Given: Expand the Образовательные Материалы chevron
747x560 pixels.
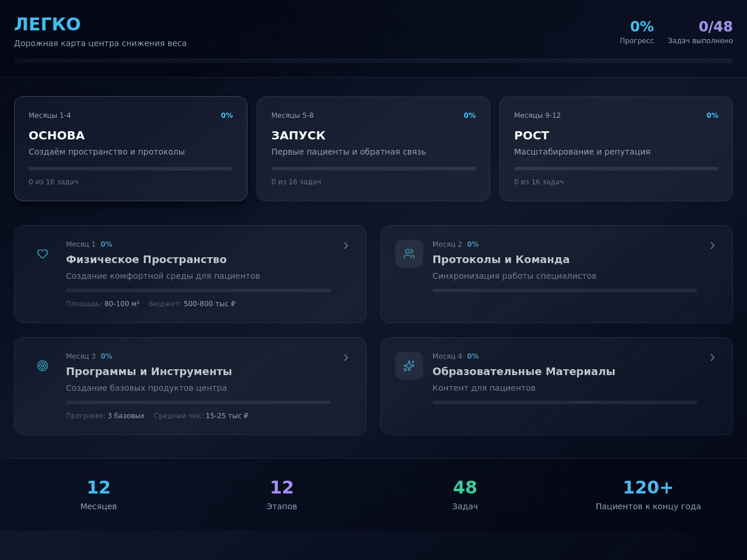Looking at the screenshot, I should 713,358.
